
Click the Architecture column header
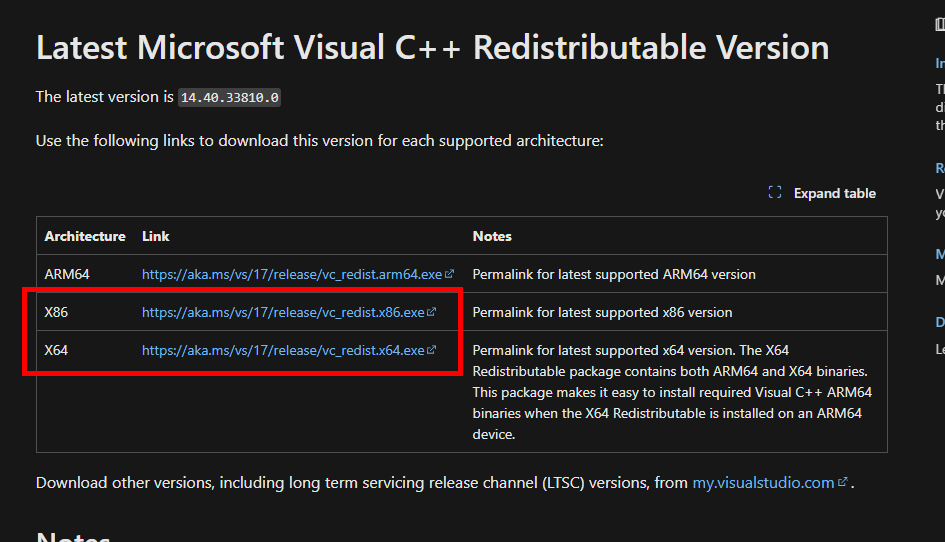click(x=85, y=236)
